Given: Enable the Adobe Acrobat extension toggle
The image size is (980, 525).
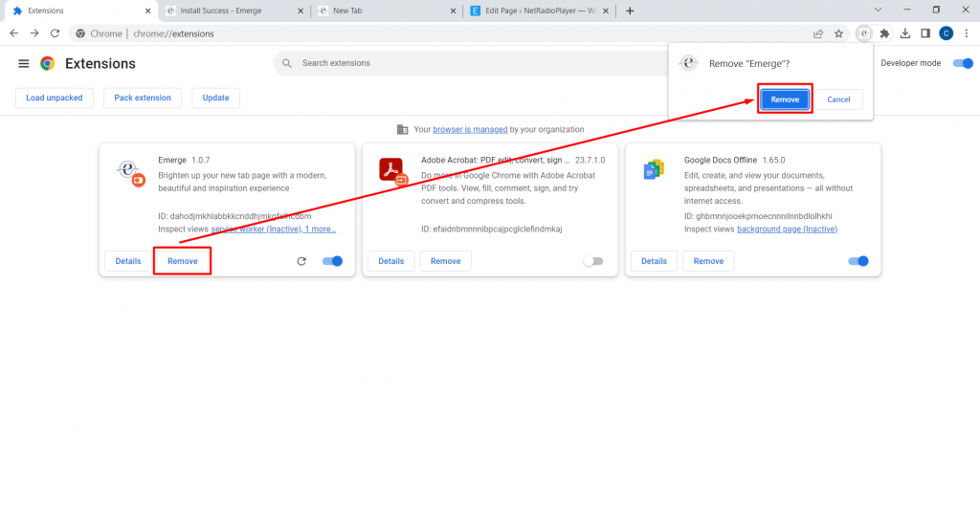Looking at the screenshot, I should (593, 261).
